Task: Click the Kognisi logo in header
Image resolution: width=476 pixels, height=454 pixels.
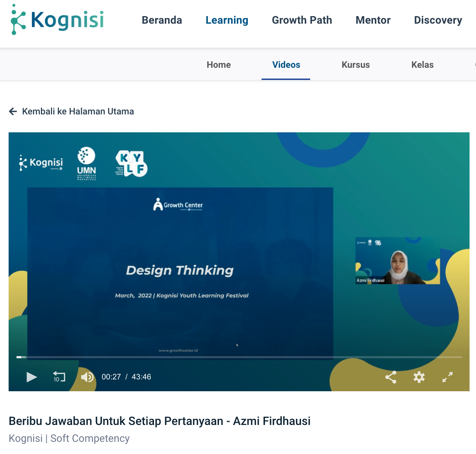Action: click(57, 20)
